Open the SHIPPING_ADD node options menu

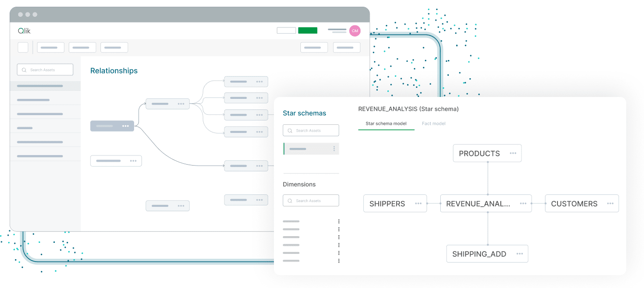tap(520, 253)
